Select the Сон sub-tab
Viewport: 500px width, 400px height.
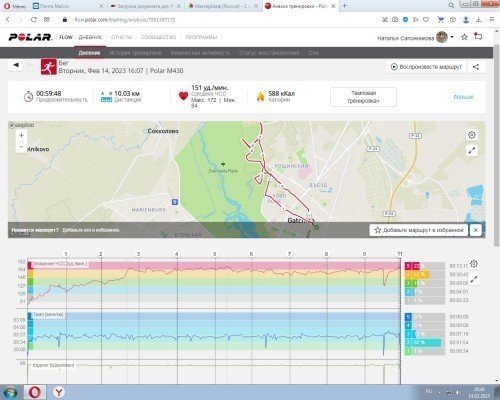pyautogui.click(x=313, y=53)
